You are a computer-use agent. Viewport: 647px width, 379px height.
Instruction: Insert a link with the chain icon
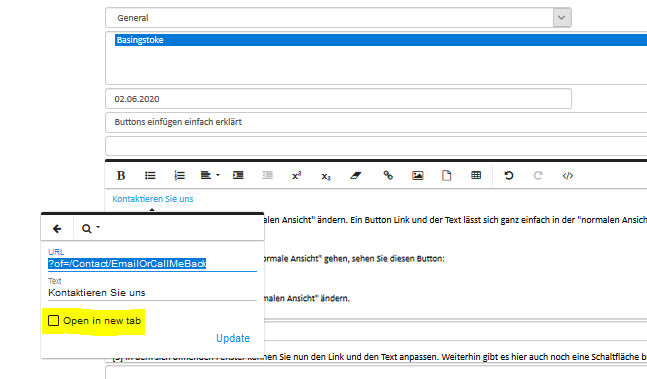[388, 175]
